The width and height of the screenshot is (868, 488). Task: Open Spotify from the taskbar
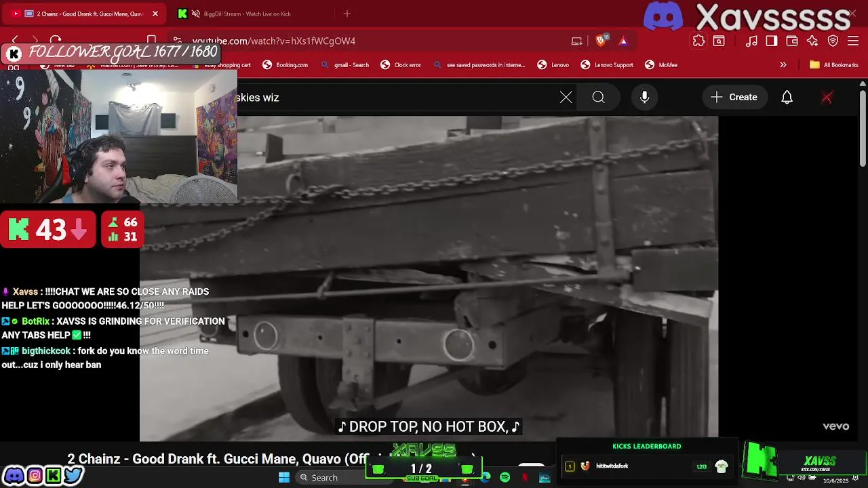tap(505, 478)
